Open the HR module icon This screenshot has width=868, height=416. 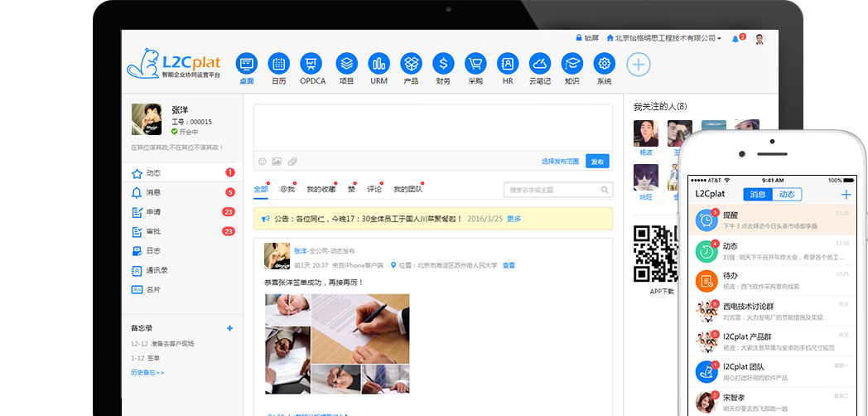coord(508,64)
